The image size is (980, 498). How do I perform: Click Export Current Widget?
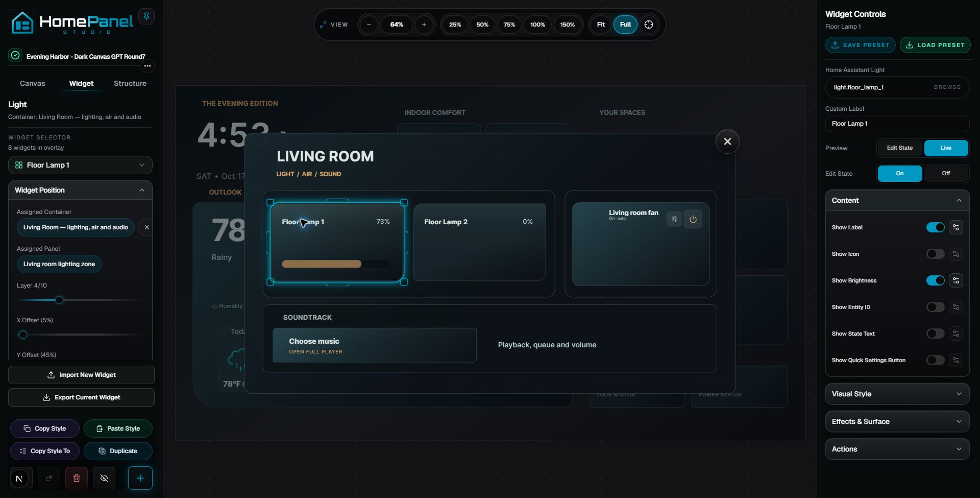(81, 397)
